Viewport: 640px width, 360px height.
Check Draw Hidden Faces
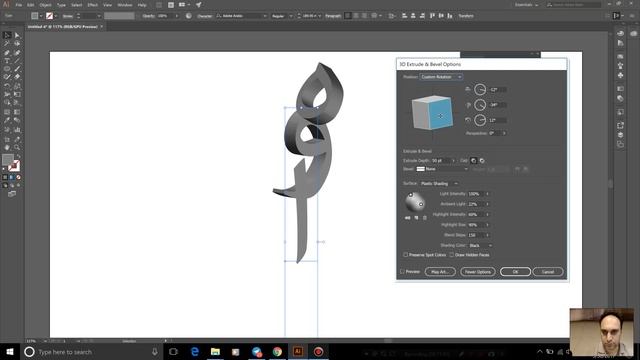452,255
